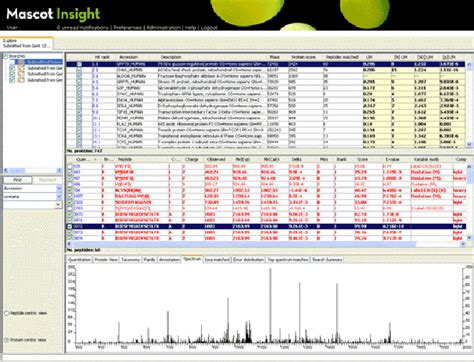The image size is (474, 362).
Task: Open the Family tab
Action: [x=149, y=260]
